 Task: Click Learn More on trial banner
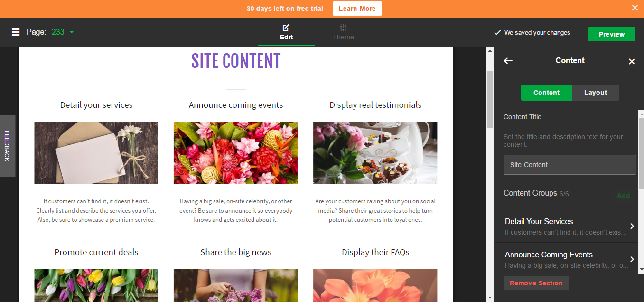coord(357,9)
